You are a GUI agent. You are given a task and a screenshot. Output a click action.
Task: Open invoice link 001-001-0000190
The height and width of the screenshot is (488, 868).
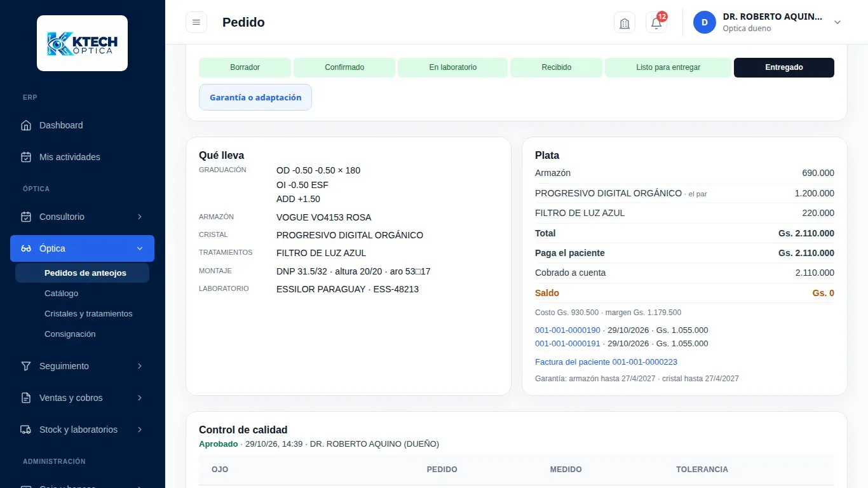click(567, 330)
